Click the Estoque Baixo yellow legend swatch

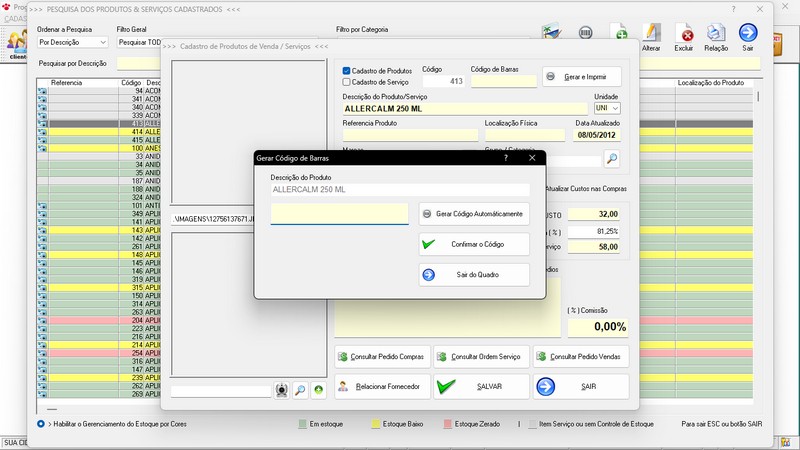pyautogui.click(x=376, y=424)
